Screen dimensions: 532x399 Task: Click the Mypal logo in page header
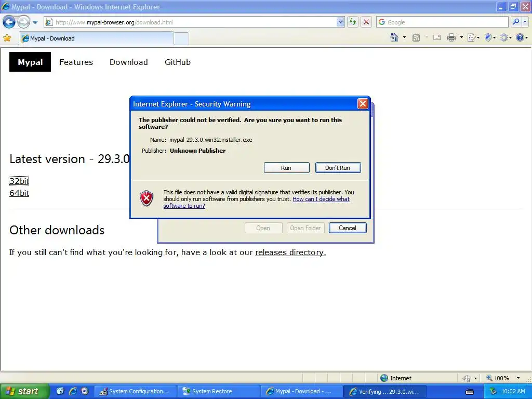tap(30, 62)
